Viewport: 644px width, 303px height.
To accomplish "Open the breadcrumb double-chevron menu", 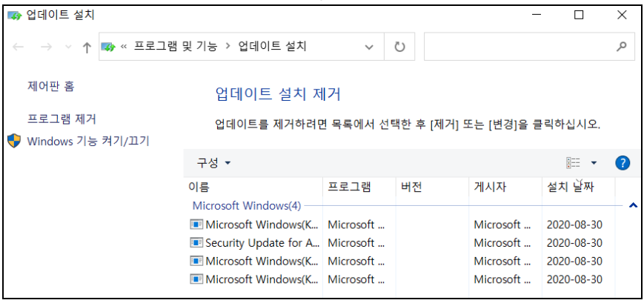I will click(x=123, y=47).
